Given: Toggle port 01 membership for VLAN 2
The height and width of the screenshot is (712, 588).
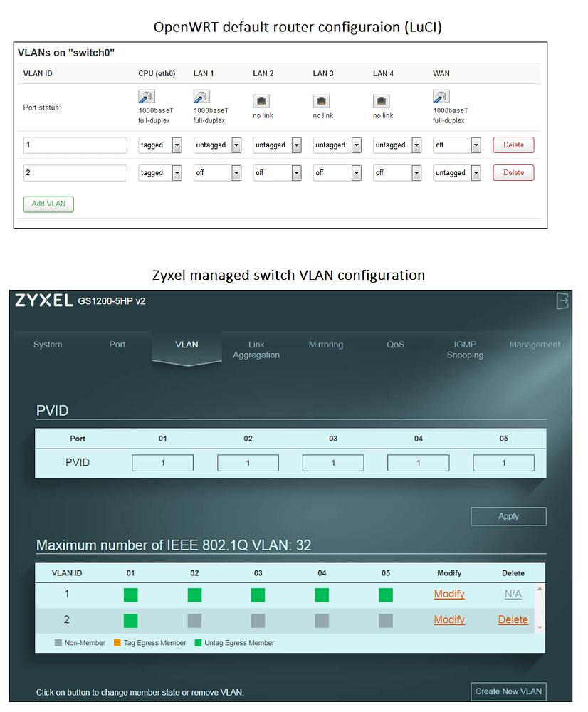Looking at the screenshot, I should 130,620.
